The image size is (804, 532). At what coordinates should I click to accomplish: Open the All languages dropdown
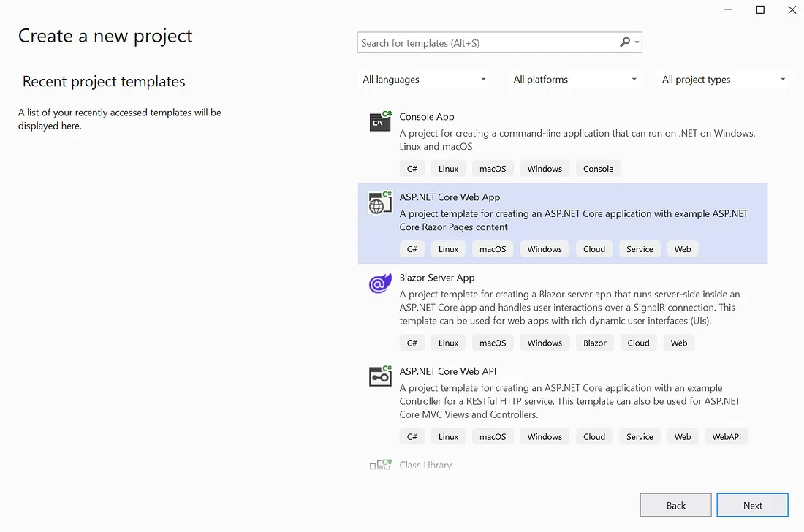point(425,80)
